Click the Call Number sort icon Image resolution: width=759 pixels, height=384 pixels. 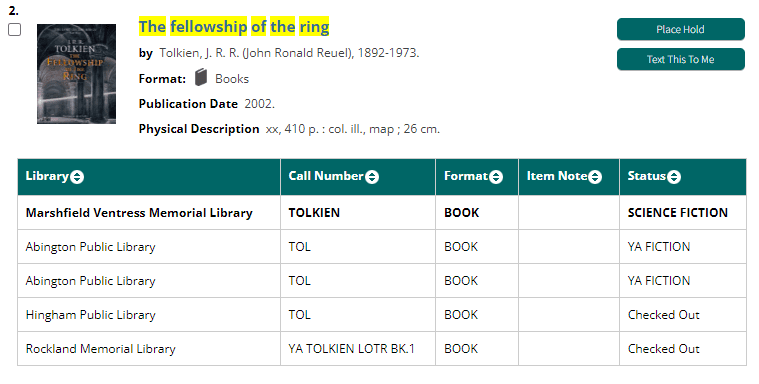372,177
